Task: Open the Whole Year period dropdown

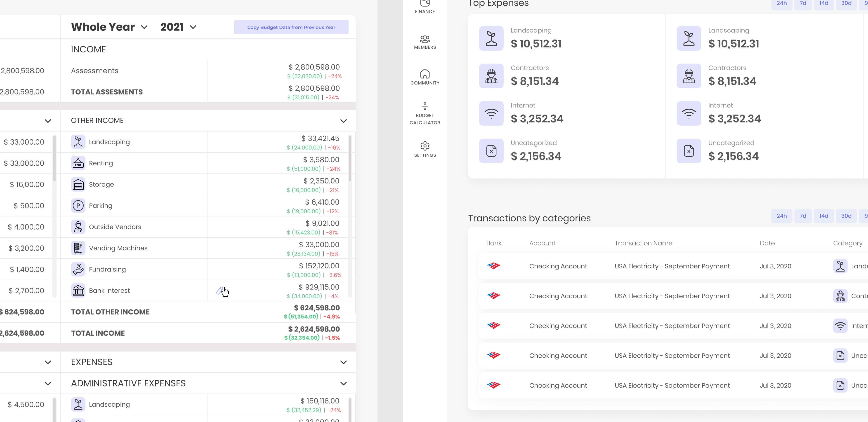Action: click(109, 27)
